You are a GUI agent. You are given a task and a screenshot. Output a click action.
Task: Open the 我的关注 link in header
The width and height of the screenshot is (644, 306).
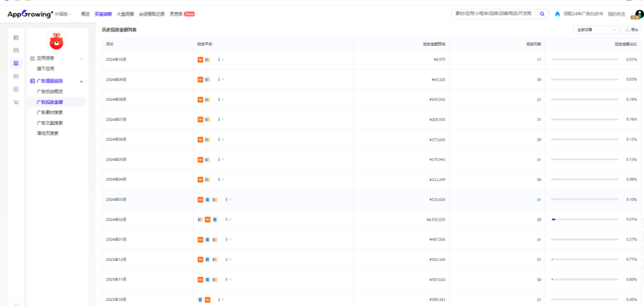pyautogui.click(x=617, y=14)
